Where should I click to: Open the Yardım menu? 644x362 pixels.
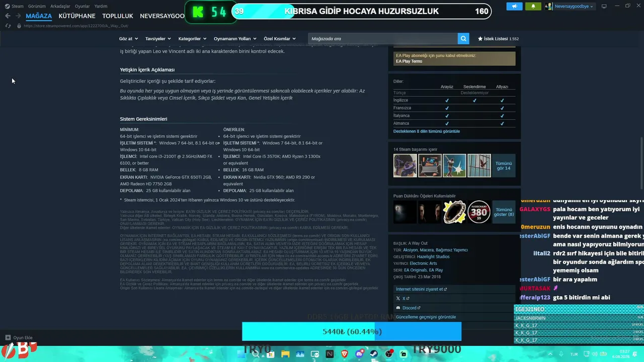click(101, 6)
